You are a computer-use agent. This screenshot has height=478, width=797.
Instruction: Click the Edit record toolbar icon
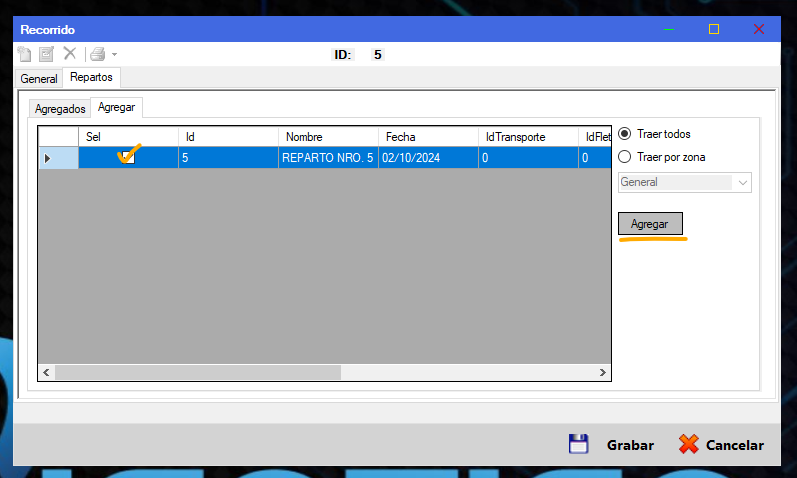point(46,54)
